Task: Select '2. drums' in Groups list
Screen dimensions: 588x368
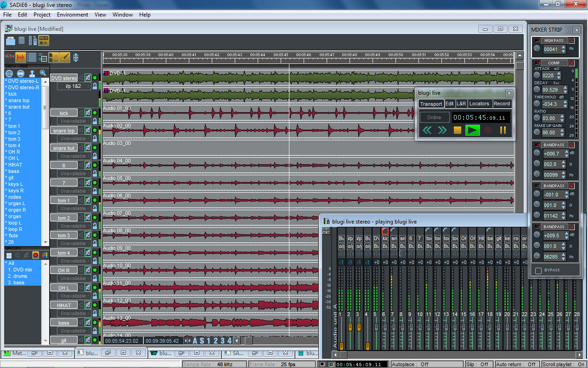Action: pyautogui.click(x=18, y=276)
